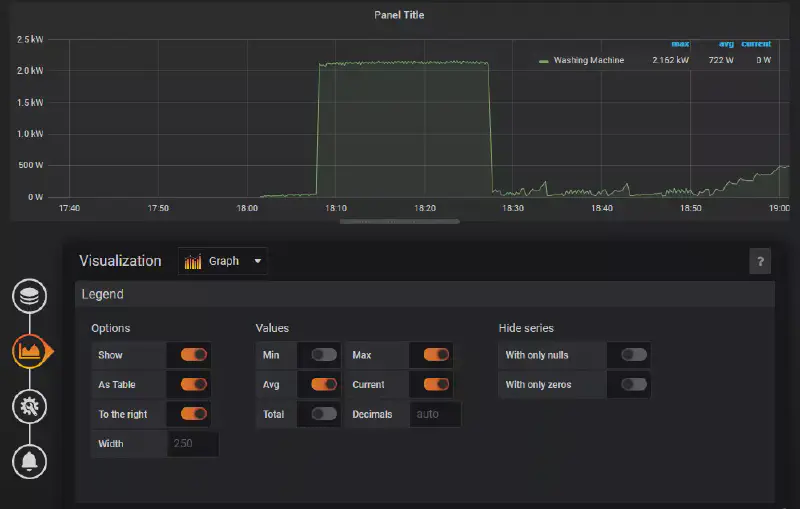Toggle Hide series With only nulls
Image resolution: width=800 pixels, height=509 pixels.
(x=634, y=355)
